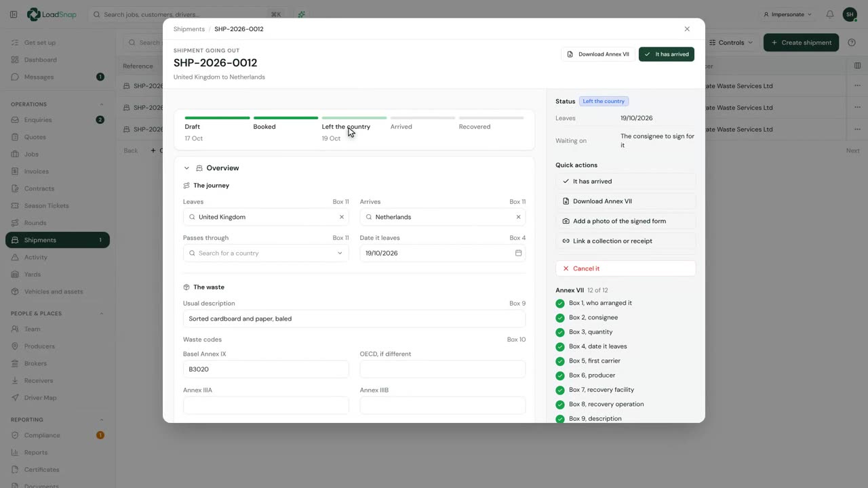
Task: Click Shipments in the dialog breadcrumb
Action: pos(189,29)
